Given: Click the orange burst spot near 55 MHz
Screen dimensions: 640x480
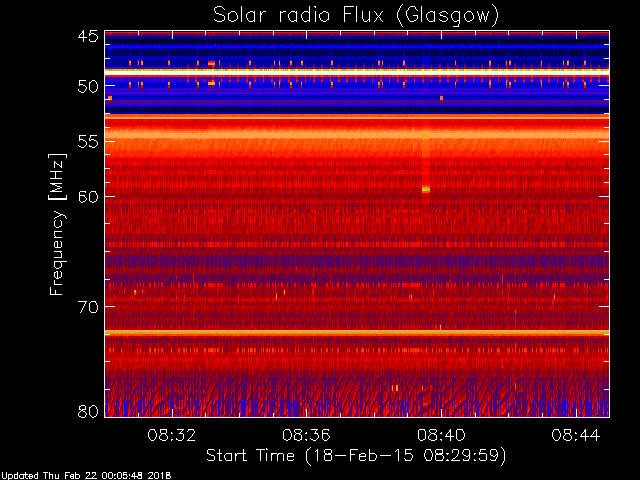Looking at the screenshot, I should tap(426, 136).
